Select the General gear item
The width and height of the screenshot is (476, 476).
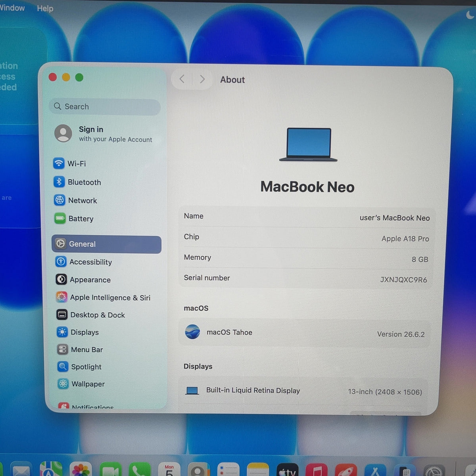click(106, 244)
